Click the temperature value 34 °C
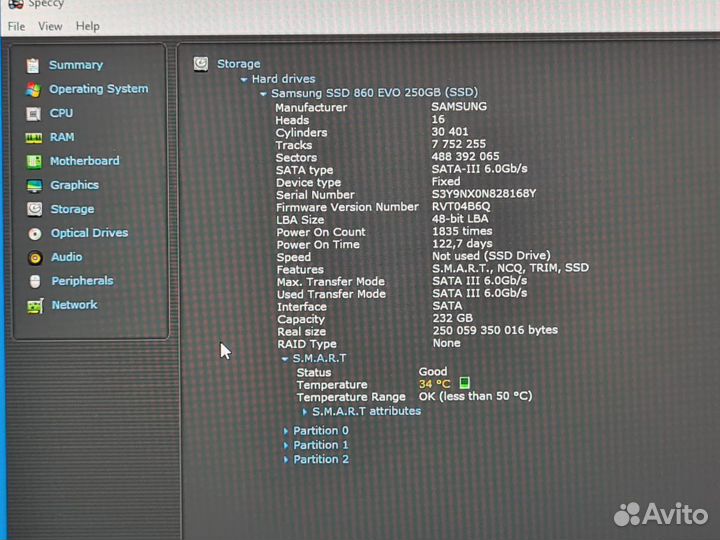 (x=434, y=384)
